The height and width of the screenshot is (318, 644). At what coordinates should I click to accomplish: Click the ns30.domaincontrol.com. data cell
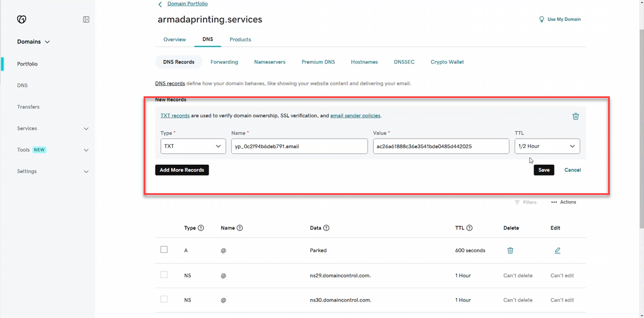tap(341, 300)
